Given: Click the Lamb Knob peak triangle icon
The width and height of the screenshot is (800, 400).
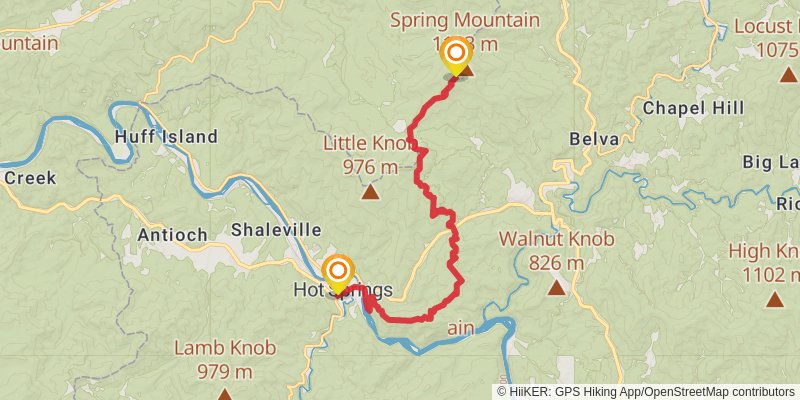Looking at the screenshot, I should tap(224, 394).
